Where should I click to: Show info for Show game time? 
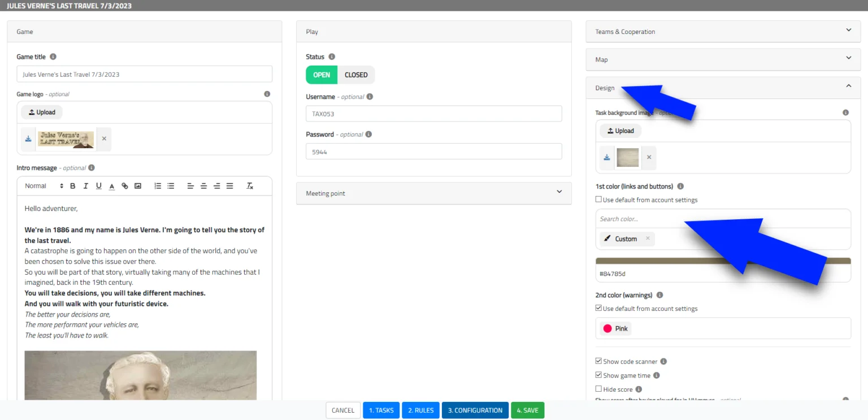click(x=657, y=375)
